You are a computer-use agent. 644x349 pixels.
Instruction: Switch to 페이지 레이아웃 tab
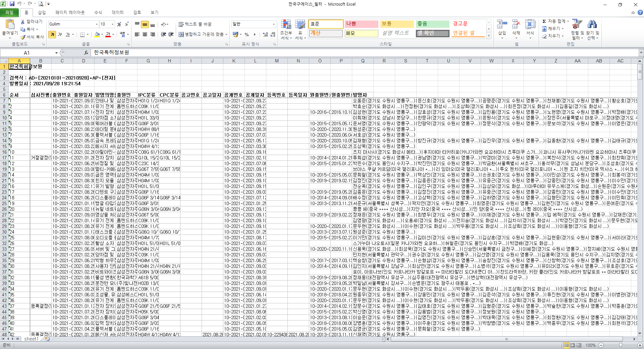[70, 12]
